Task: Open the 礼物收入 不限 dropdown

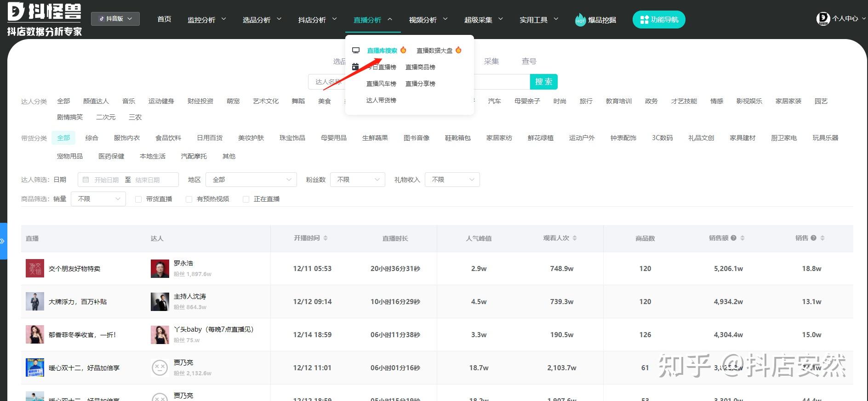Action: tap(452, 180)
